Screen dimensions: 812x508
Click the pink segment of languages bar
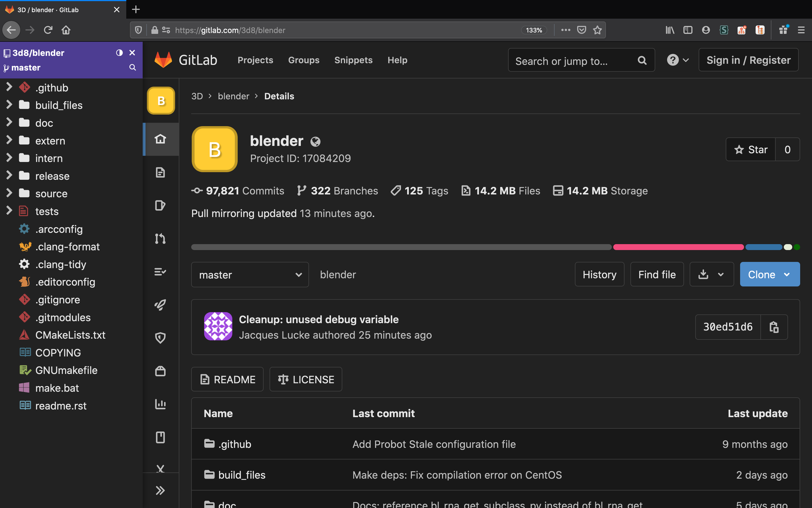point(678,247)
